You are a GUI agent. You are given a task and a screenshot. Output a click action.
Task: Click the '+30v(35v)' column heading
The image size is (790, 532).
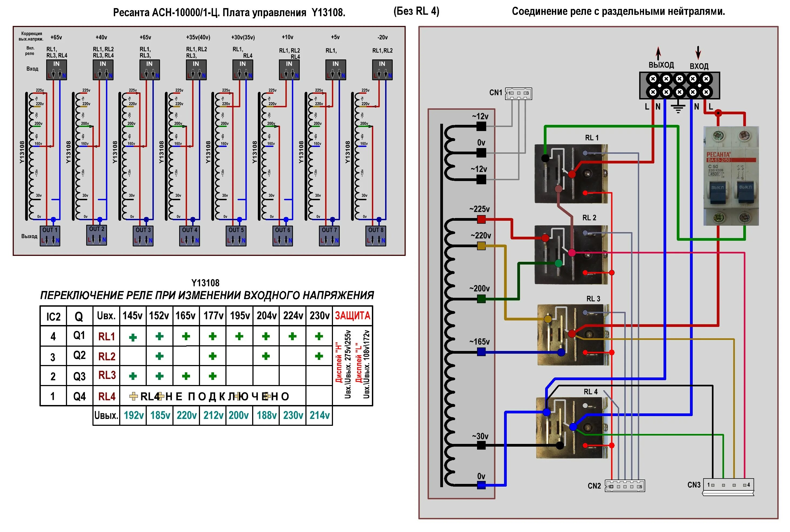(243, 37)
